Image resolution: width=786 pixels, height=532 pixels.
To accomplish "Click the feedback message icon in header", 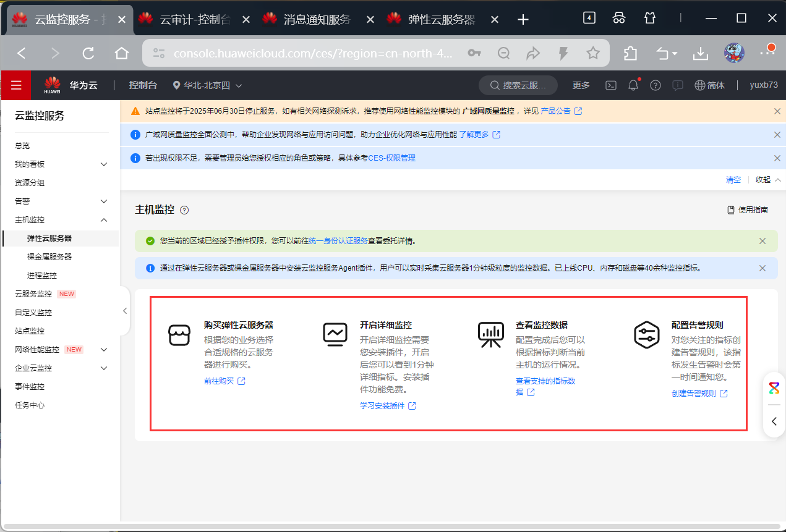I will point(678,85).
